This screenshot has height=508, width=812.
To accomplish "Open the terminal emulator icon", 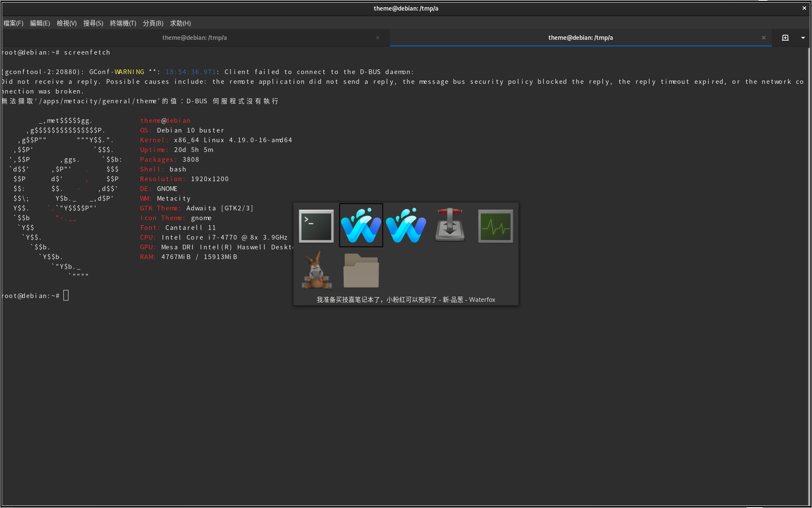I will tap(315, 225).
